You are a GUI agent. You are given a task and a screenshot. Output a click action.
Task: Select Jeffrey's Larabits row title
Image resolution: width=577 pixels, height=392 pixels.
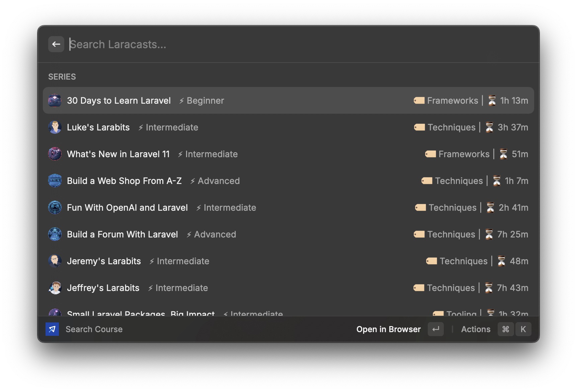point(103,288)
